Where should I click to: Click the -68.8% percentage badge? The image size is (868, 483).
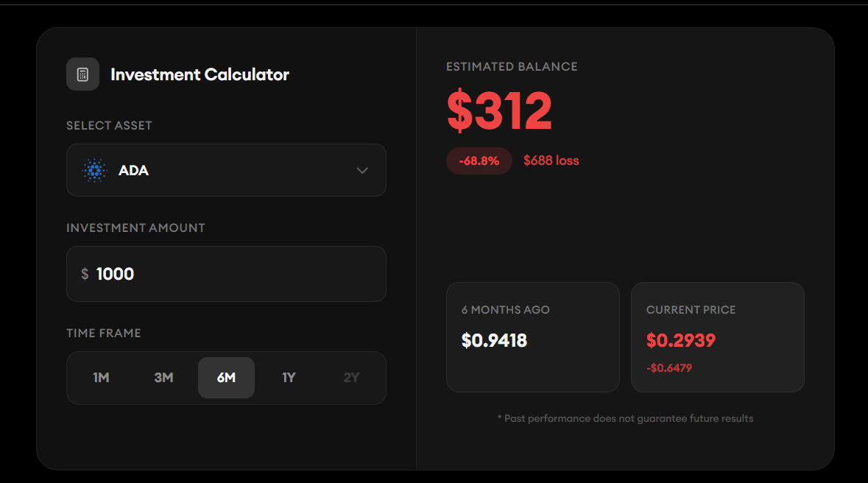[479, 161]
